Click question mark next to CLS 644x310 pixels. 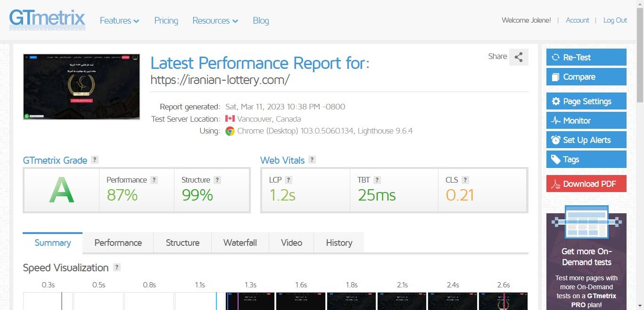point(465,180)
